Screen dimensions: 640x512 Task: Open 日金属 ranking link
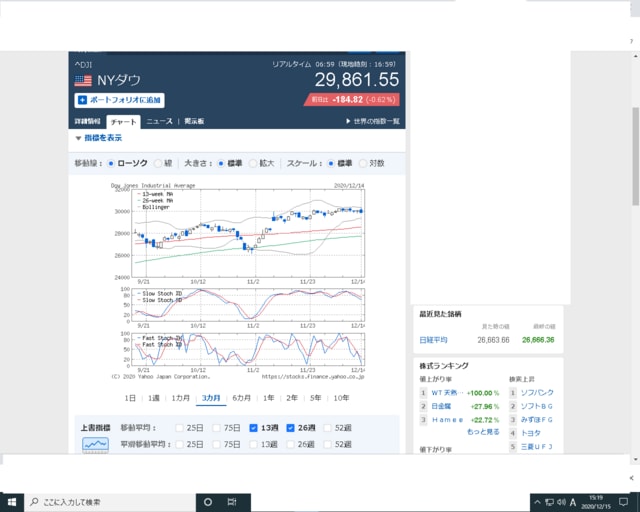point(441,406)
